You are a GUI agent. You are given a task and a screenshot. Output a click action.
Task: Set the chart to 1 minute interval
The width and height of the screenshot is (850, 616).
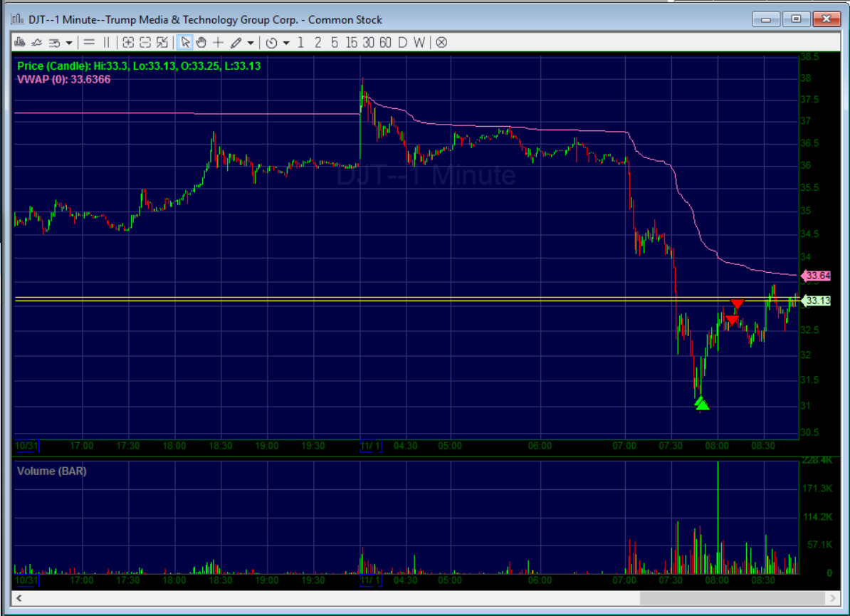coord(301,42)
